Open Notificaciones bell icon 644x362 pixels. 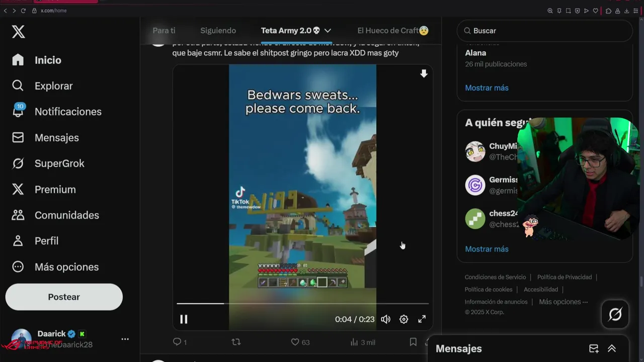[x=18, y=112]
